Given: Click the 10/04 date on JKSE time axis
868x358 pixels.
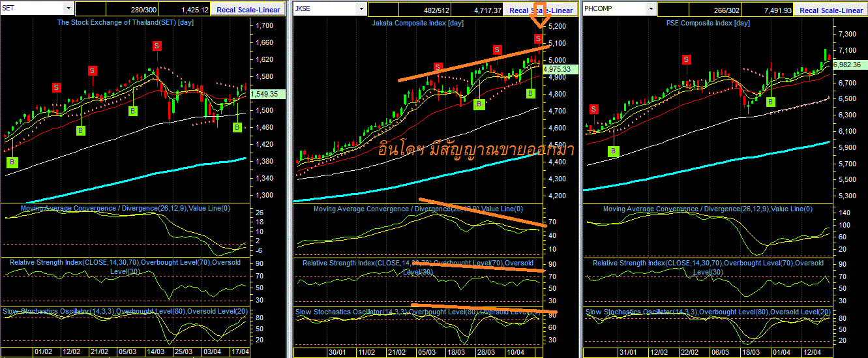Looking at the screenshot, I should [516, 352].
